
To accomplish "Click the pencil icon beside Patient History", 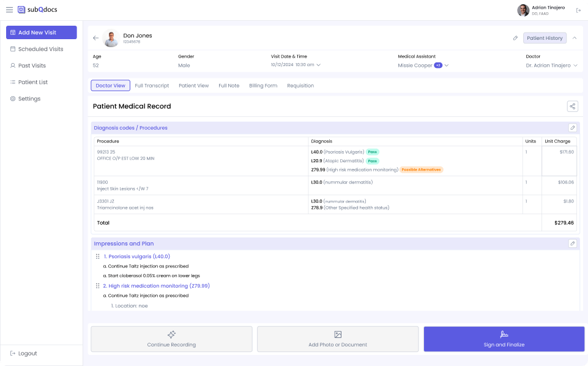I will [515, 38].
